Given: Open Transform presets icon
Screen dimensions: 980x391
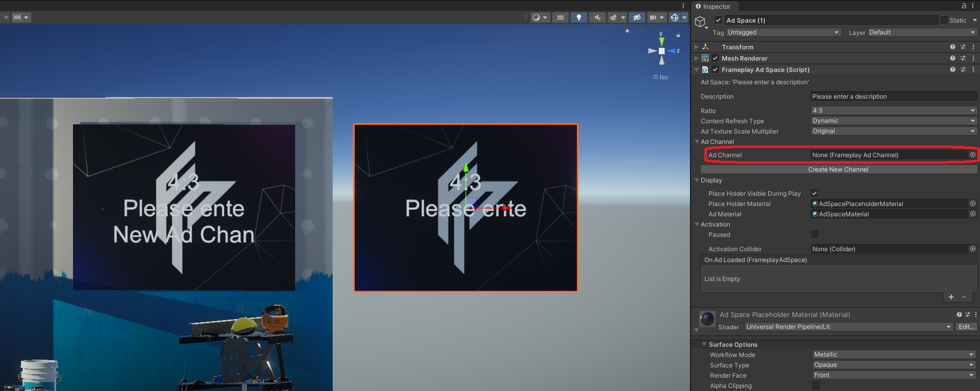Looking at the screenshot, I should 963,47.
